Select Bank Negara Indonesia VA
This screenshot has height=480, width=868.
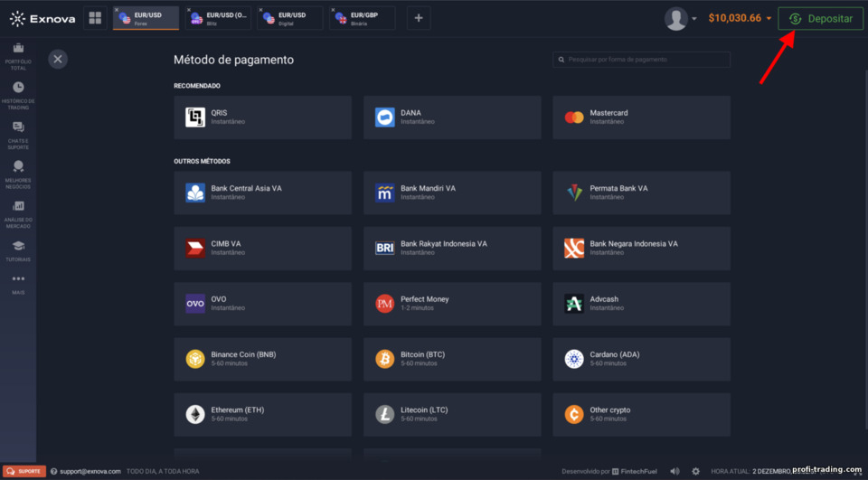pos(642,248)
